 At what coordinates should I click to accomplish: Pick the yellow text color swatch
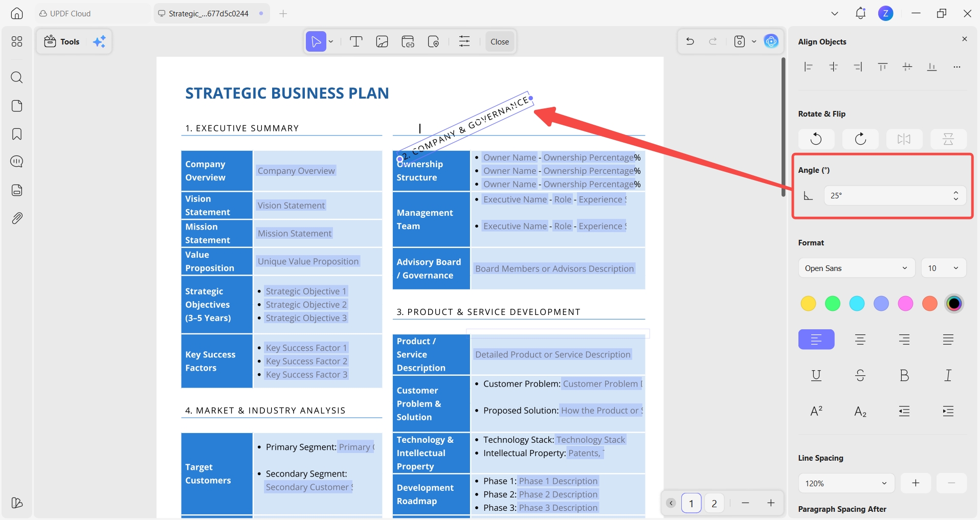[x=808, y=304]
